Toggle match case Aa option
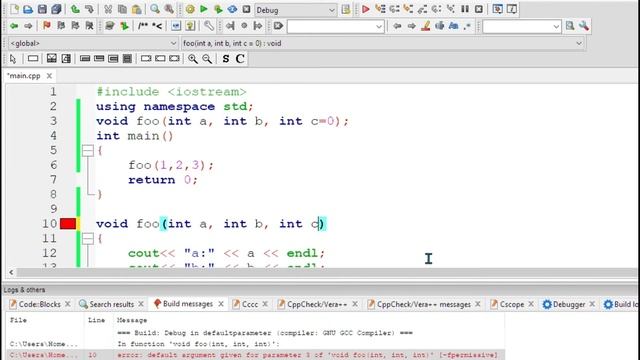The width and height of the screenshot is (640, 360). [453, 26]
